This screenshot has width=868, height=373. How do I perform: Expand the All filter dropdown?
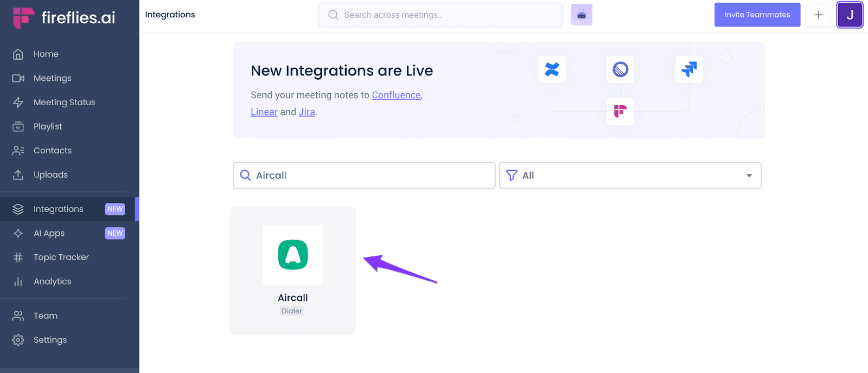630,176
